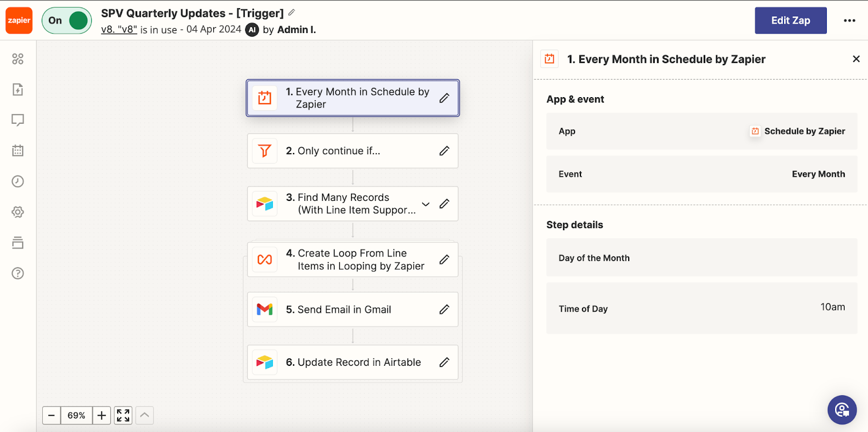Open the versions stack sidebar icon

coord(18,243)
